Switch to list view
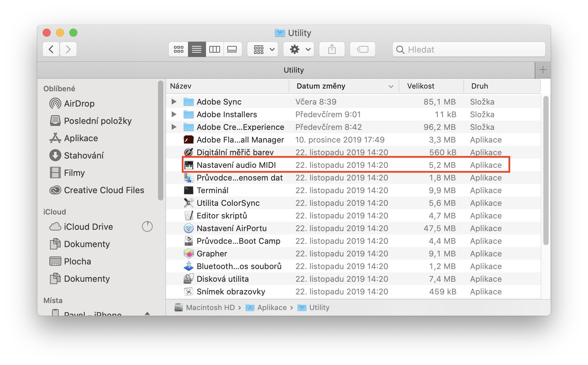This screenshot has width=588, height=365. (197, 49)
